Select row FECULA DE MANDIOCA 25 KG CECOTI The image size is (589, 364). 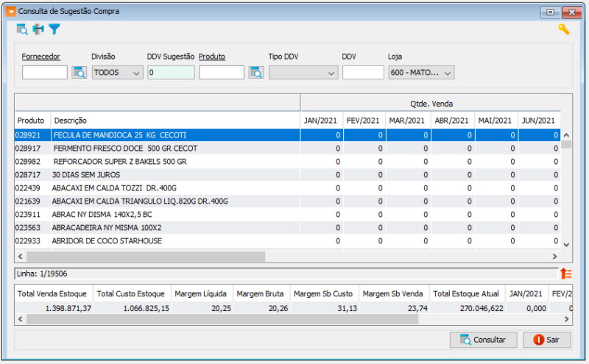tap(288, 135)
